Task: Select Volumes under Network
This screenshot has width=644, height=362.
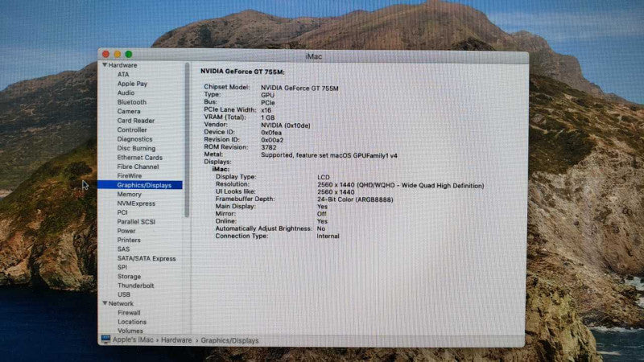Action: tap(130, 331)
